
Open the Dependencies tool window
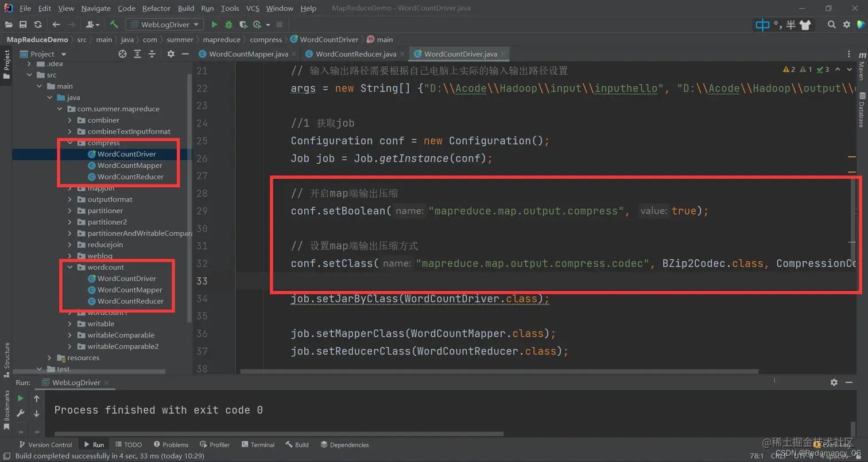point(344,445)
